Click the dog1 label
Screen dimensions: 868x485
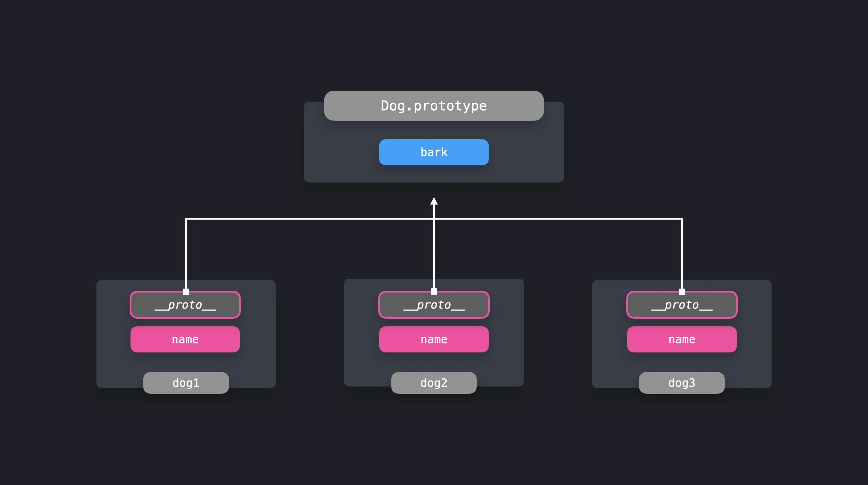[x=186, y=383]
